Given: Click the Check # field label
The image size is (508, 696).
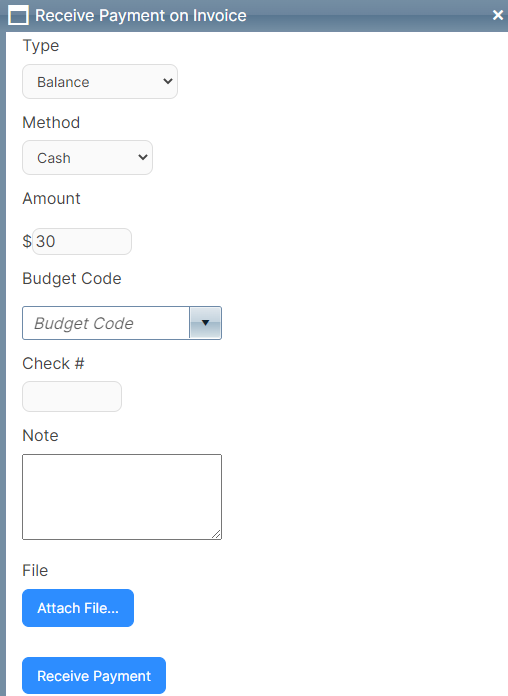Looking at the screenshot, I should tap(53, 364).
